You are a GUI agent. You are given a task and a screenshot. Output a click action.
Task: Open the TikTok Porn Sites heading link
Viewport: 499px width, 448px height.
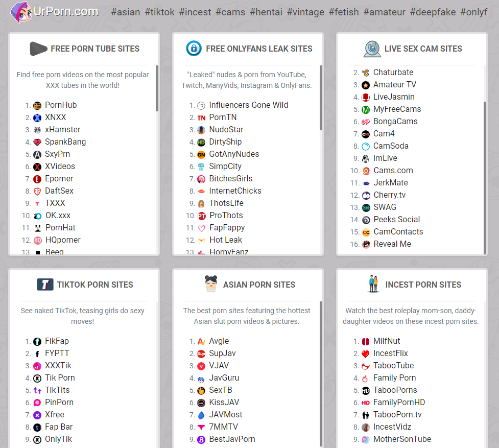click(x=95, y=285)
